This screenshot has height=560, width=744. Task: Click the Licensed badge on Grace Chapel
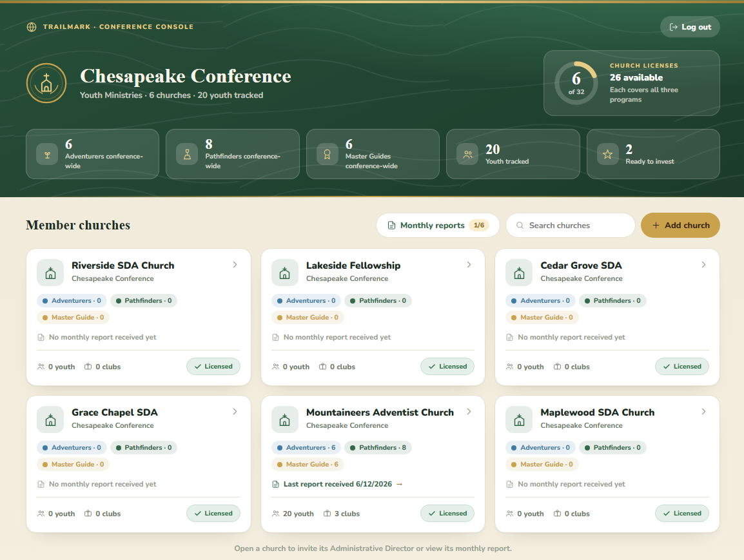(x=213, y=514)
